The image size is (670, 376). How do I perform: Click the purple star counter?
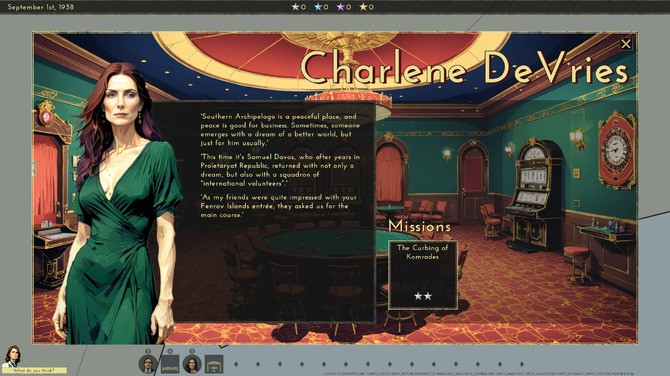point(344,7)
